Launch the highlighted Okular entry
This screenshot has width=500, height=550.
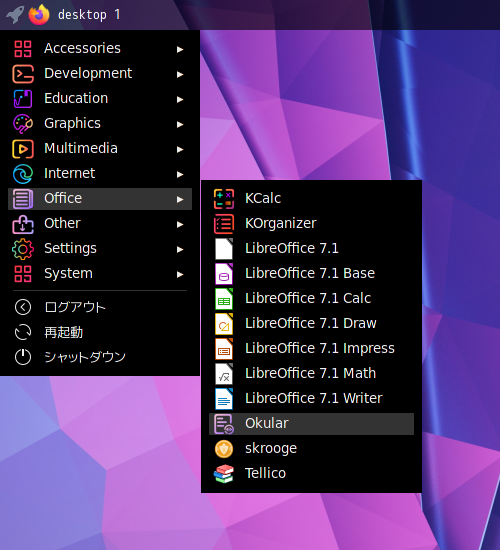pos(311,424)
